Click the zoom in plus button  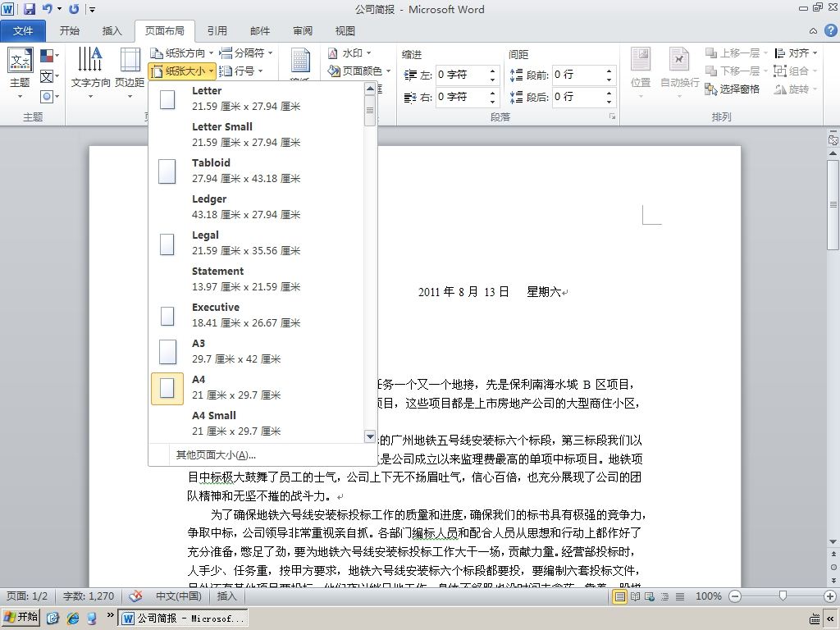(x=830, y=596)
